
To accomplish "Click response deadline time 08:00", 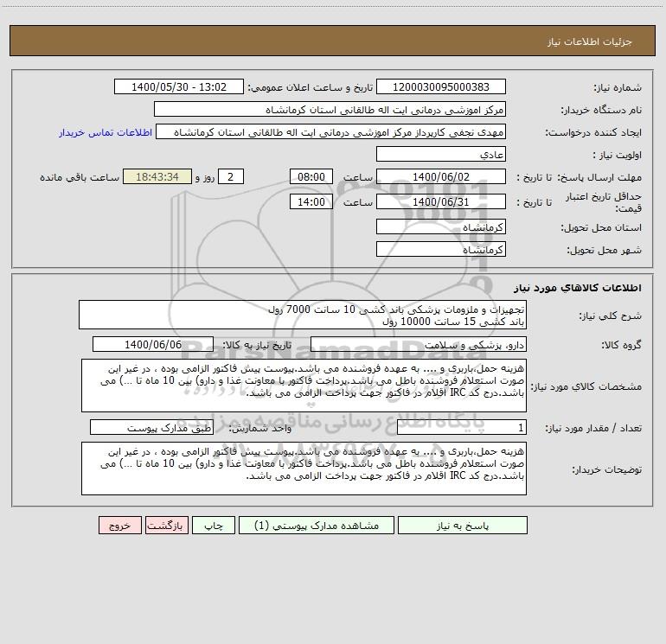I will [x=311, y=176].
